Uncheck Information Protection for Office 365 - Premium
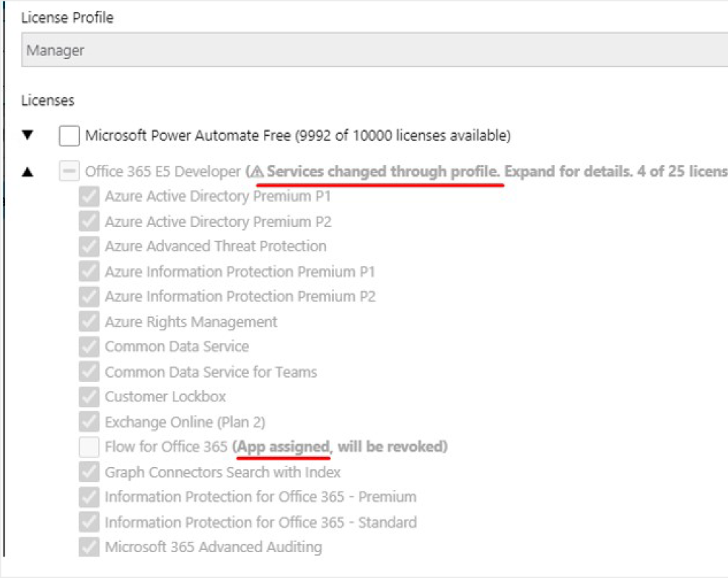The image size is (728, 578). point(89,497)
